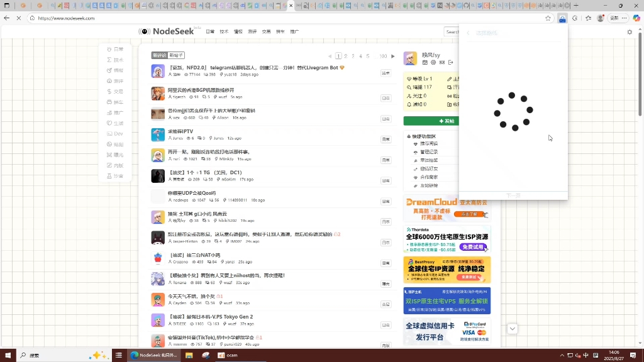644x362 pixels.
Task: Click the NodeSeek logo
Action: pos(166,31)
